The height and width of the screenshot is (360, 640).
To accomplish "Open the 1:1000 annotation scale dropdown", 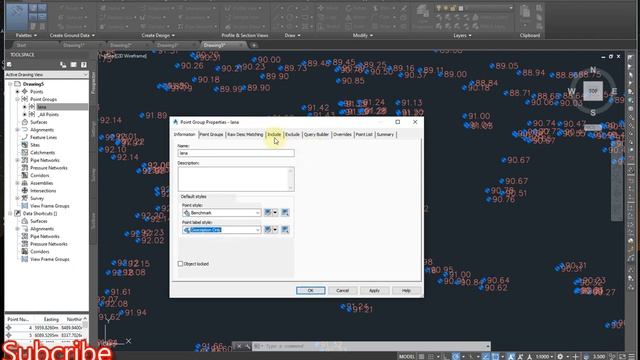I will tap(544, 356).
